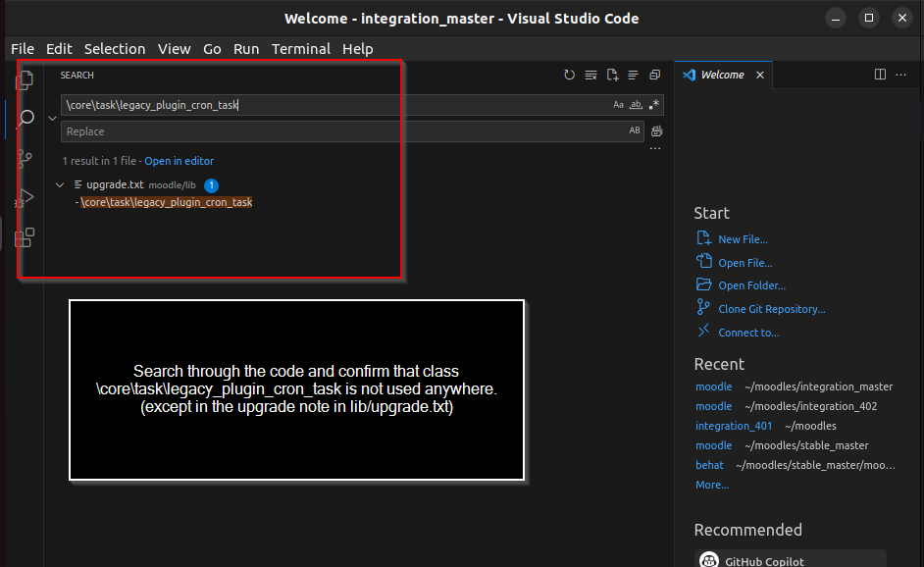Click the Open File... link
Screen dimensions: 924x567
coord(744,263)
